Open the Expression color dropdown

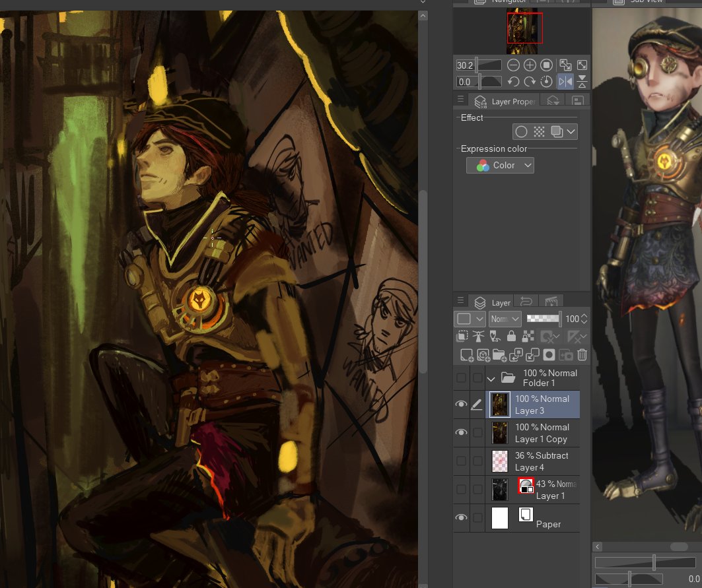pos(500,166)
